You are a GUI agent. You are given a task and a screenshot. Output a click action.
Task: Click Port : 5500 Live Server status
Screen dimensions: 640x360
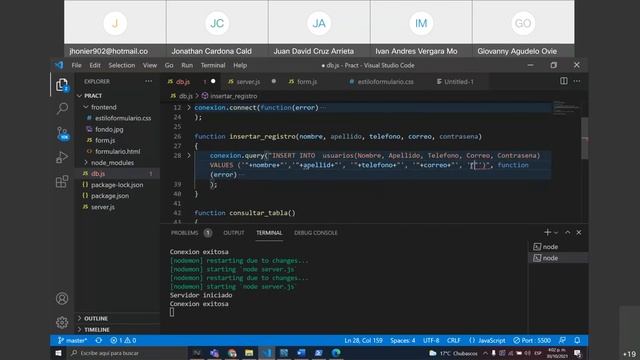click(532, 340)
